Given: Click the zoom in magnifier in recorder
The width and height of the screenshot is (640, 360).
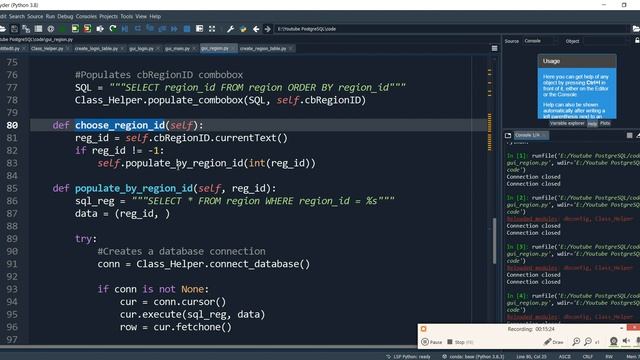Looking at the screenshot, I should [576, 342].
